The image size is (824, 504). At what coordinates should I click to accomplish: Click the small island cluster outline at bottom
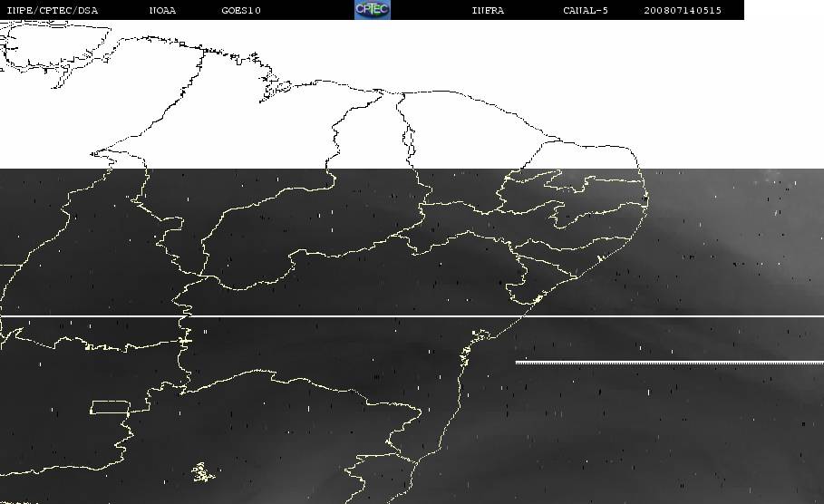(x=201, y=471)
